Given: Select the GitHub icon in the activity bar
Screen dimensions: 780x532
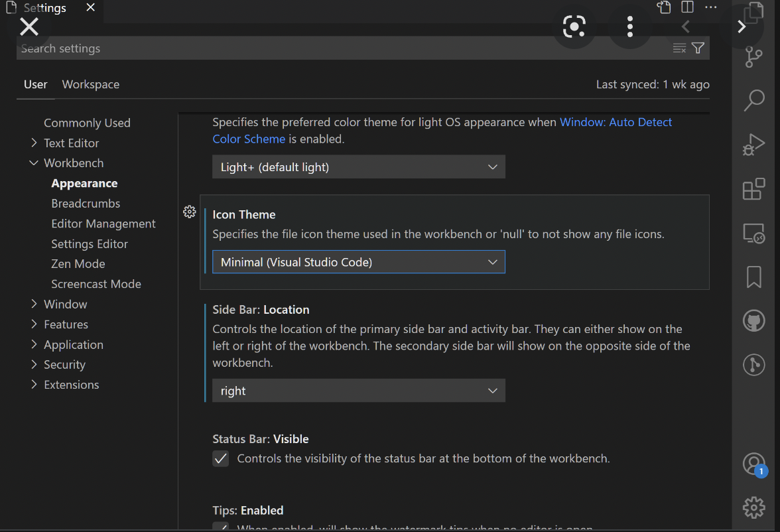Looking at the screenshot, I should point(754,320).
